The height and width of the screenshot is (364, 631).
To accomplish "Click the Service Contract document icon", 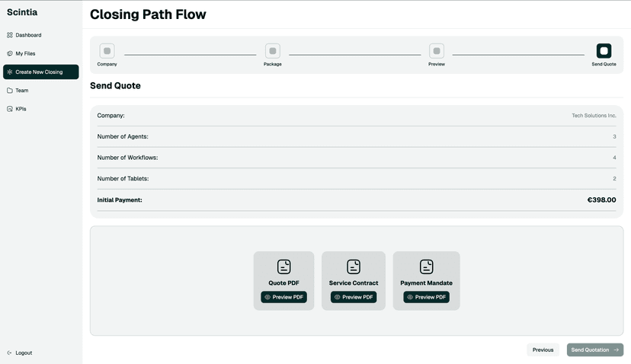I will coord(354,267).
